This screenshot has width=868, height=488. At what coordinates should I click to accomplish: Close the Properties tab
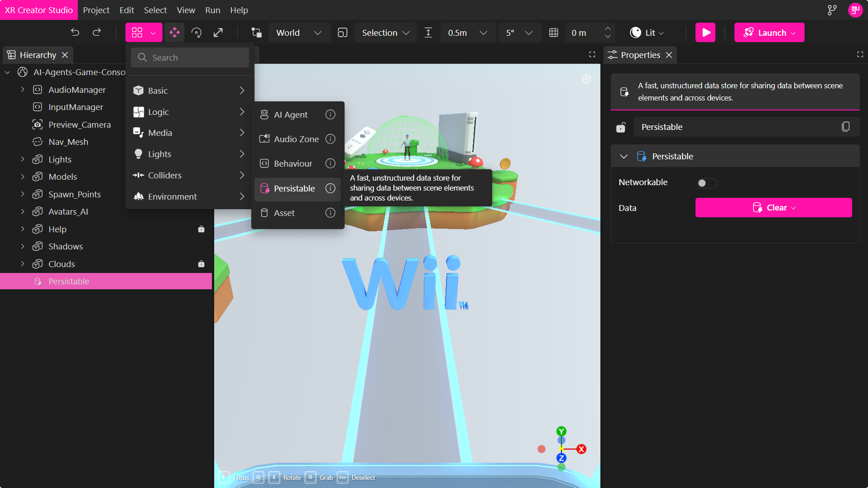tap(669, 55)
